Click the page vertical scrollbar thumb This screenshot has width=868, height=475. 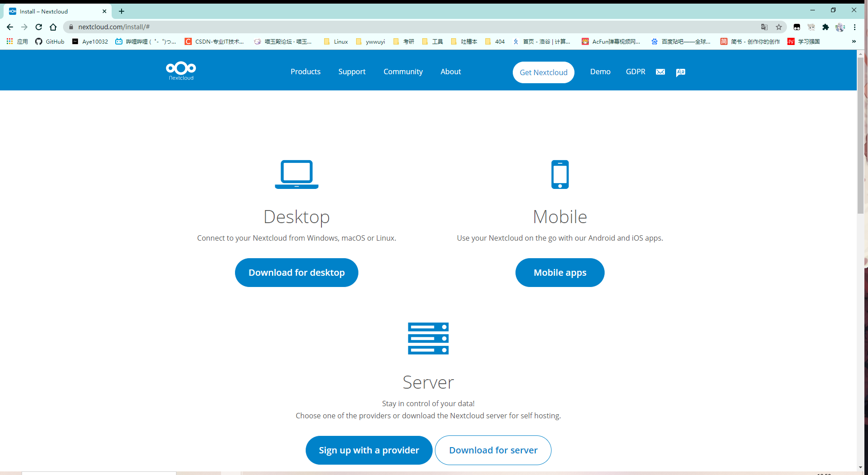click(x=860, y=136)
